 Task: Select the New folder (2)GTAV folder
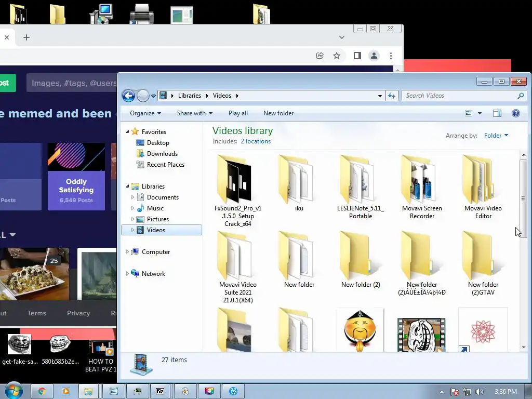[x=483, y=263]
